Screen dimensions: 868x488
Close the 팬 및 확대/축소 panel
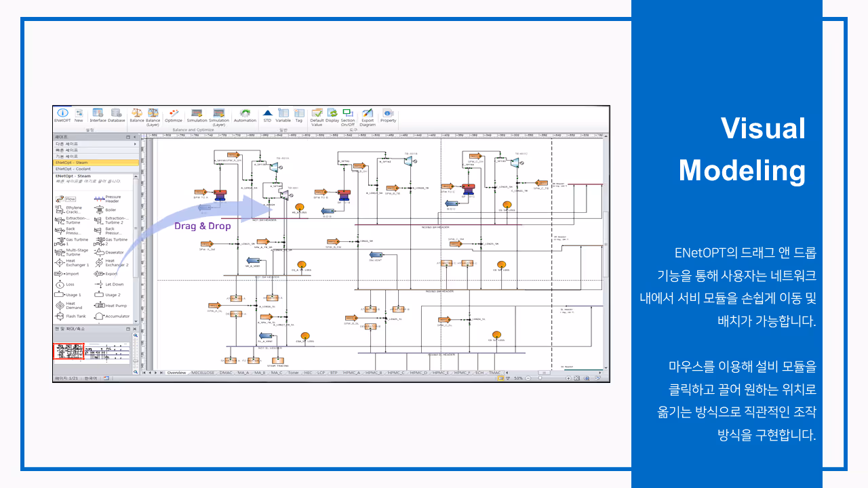pos(136,328)
